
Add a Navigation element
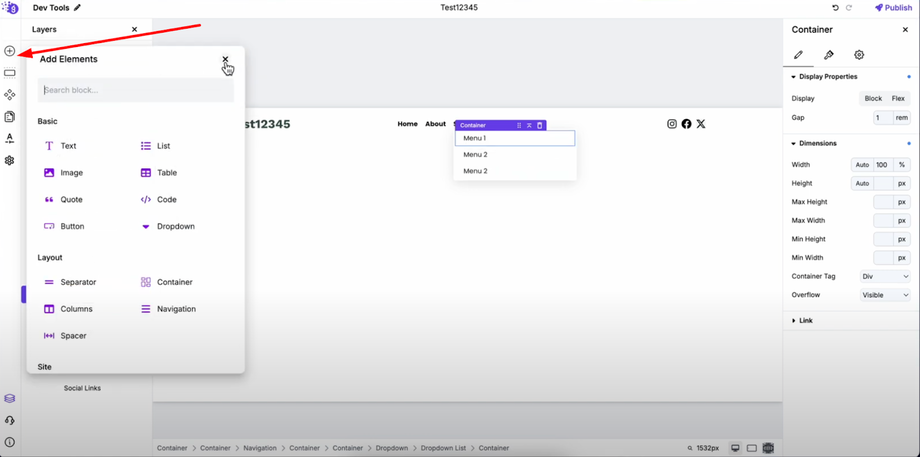[x=168, y=309]
